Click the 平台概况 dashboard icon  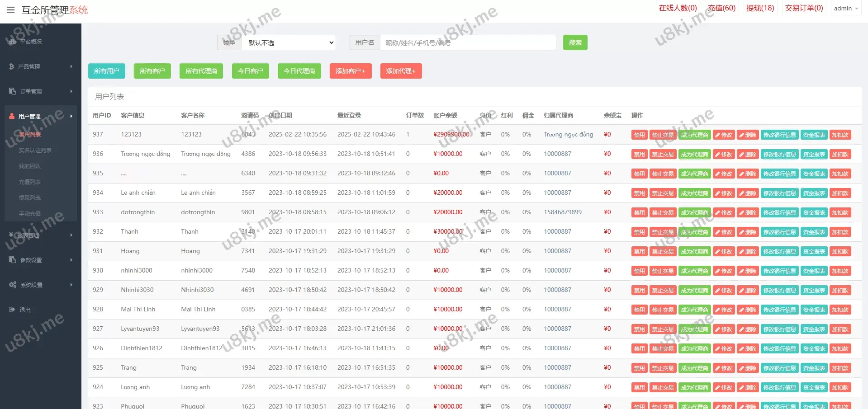tap(12, 42)
